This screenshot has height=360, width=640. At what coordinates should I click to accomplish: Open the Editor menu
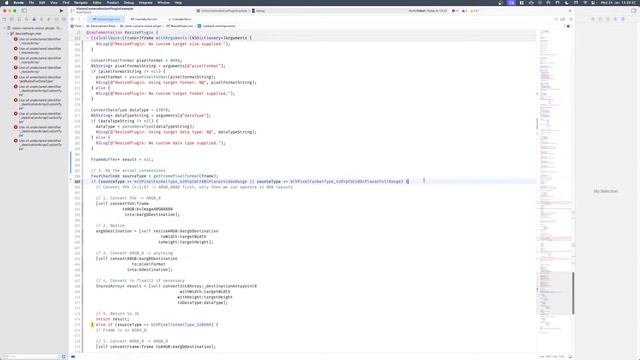pyautogui.click(x=97, y=2)
